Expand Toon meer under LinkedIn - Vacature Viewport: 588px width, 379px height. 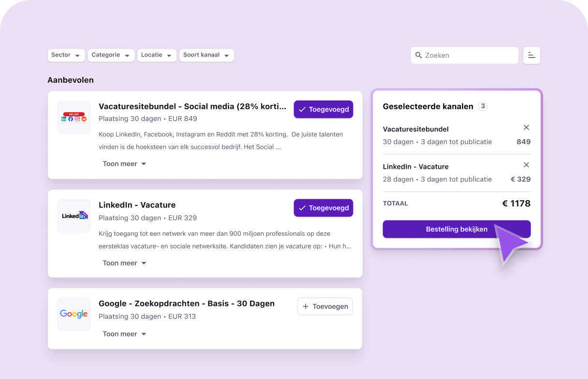click(124, 263)
